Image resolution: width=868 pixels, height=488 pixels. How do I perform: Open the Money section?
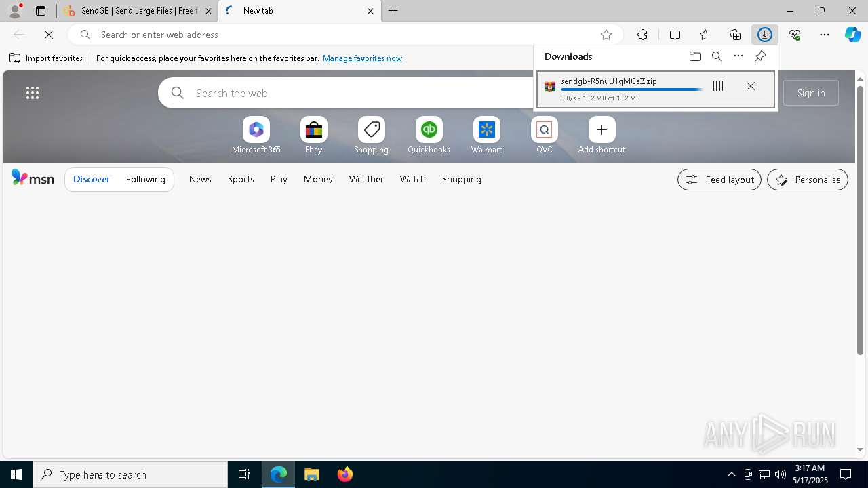318,179
